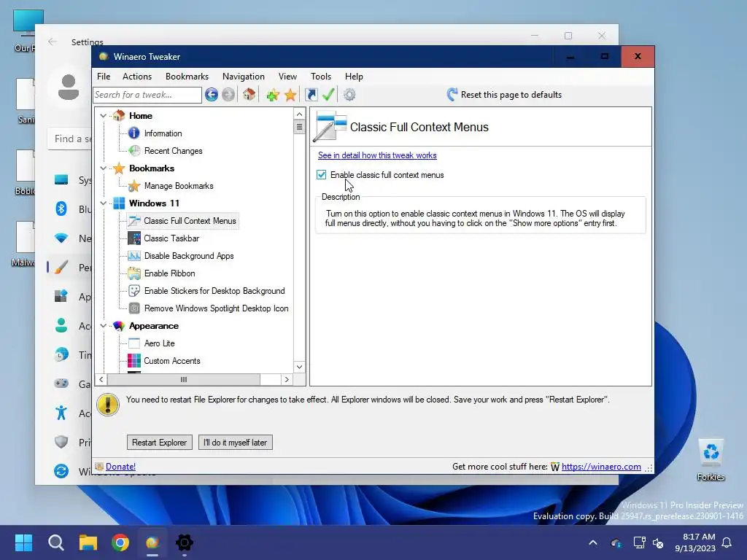Open the Bookmarks menu
This screenshot has height=560, width=747.
click(x=187, y=76)
